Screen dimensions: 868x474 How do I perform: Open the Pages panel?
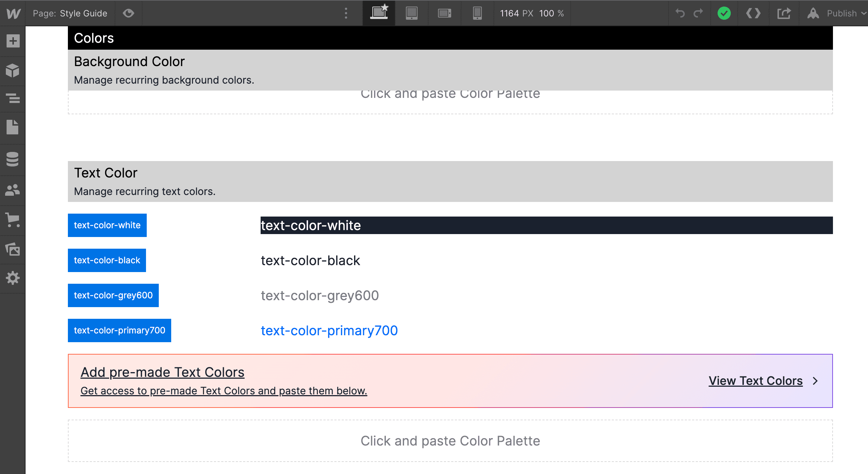coord(13,128)
